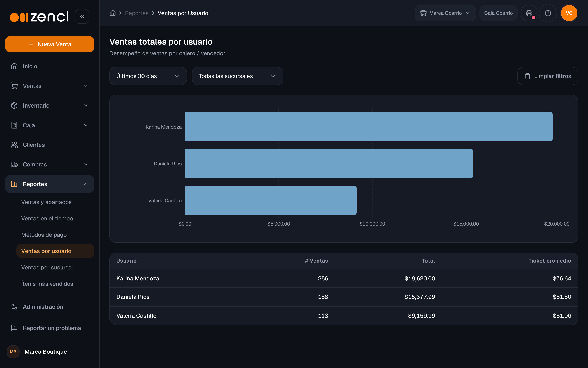Click the Ticket promedio column header
Viewport: 588px width, 368px height.
[550, 261]
